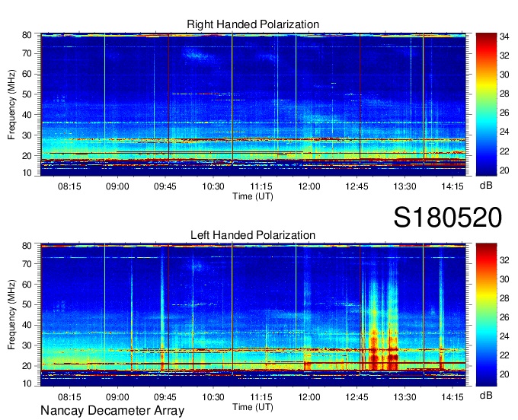This screenshot has width=518, height=420.
Task: Click the 70 MHz tick on Left Handed plot
Action: (27, 264)
